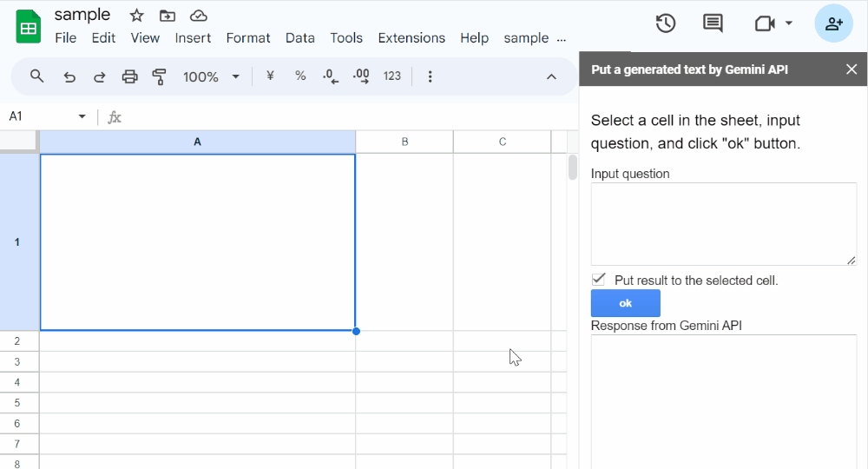Open the Insert menu
This screenshot has width=868, height=469.
193,37
